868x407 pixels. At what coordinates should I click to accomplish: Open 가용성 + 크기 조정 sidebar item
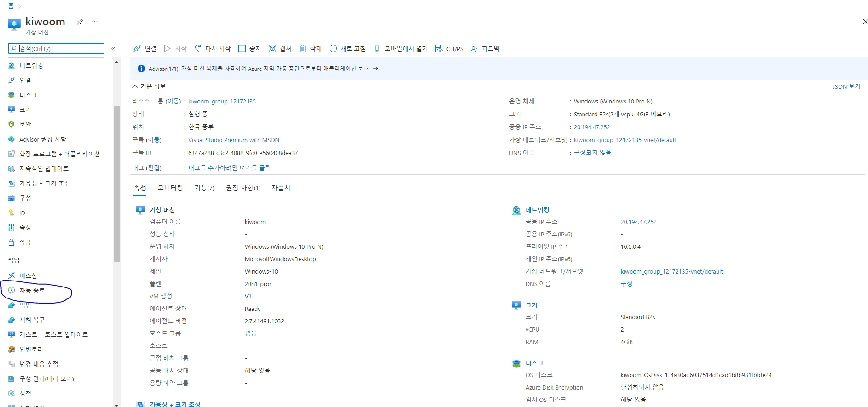coord(44,183)
